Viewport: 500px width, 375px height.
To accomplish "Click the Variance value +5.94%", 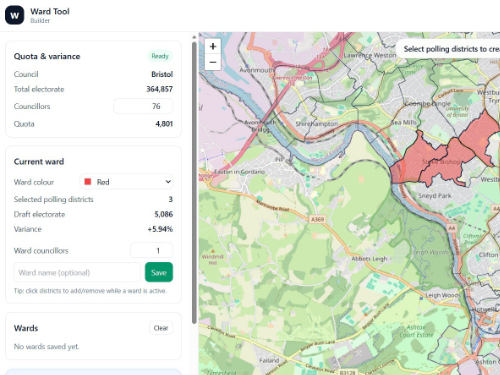I will pos(160,229).
